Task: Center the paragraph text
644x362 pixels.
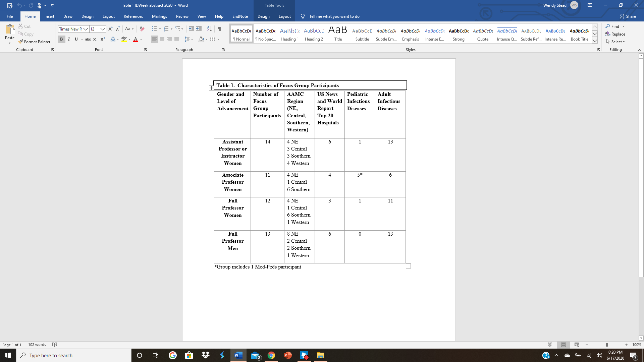Action: coord(162,40)
